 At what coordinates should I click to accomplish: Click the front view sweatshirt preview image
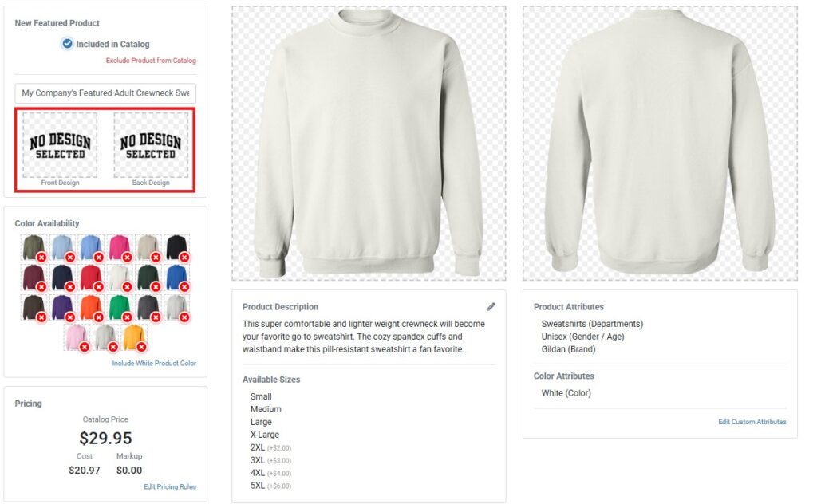pyautogui.click(x=369, y=144)
